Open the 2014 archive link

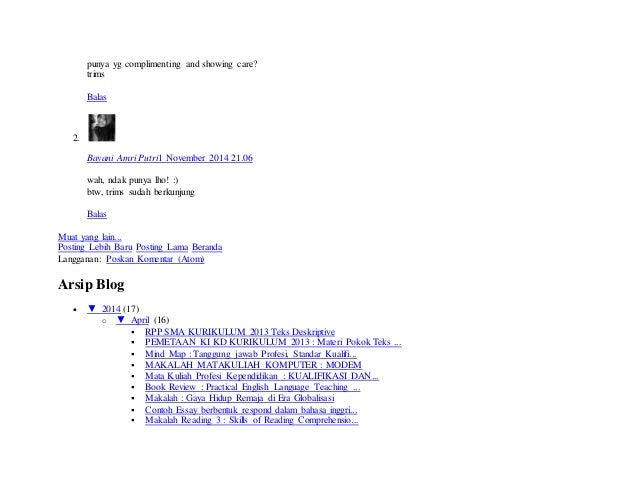coord(111,309)
